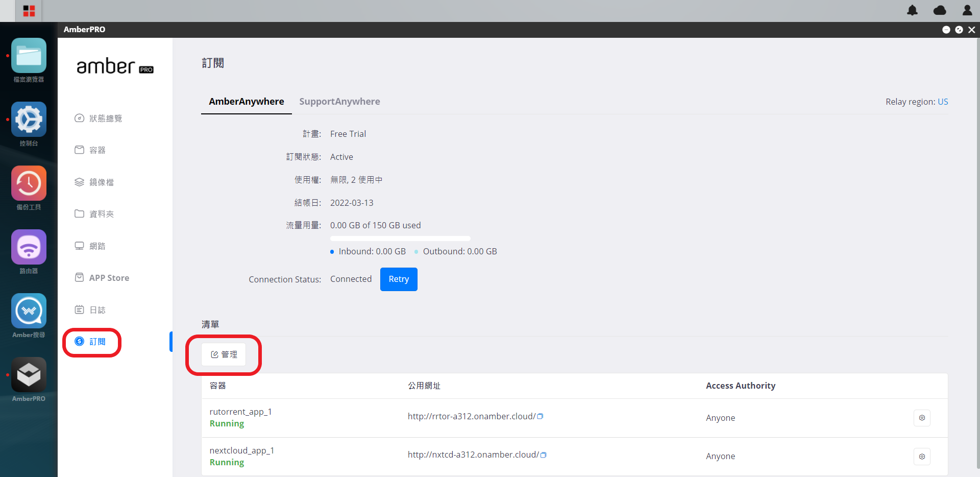Click Anyone access for nextcloud_app_1
The height and width of the screenshot is (477, 980).
[721, 456]
